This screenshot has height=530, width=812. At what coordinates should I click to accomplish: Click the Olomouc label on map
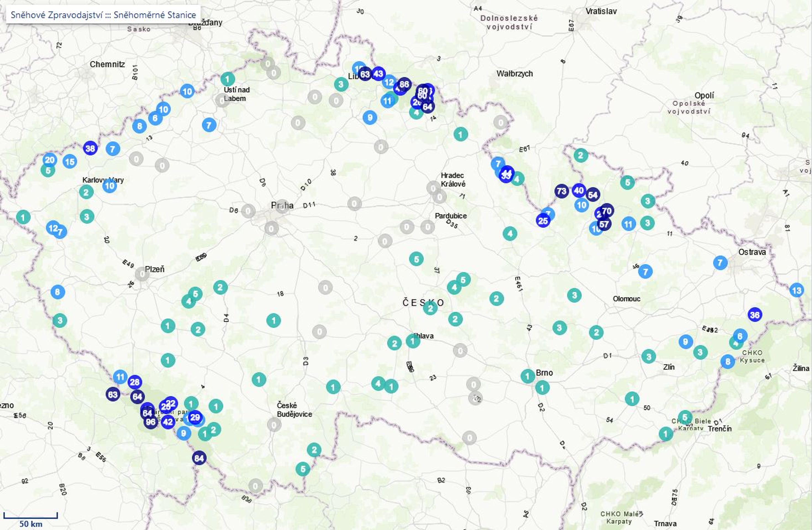626,299
